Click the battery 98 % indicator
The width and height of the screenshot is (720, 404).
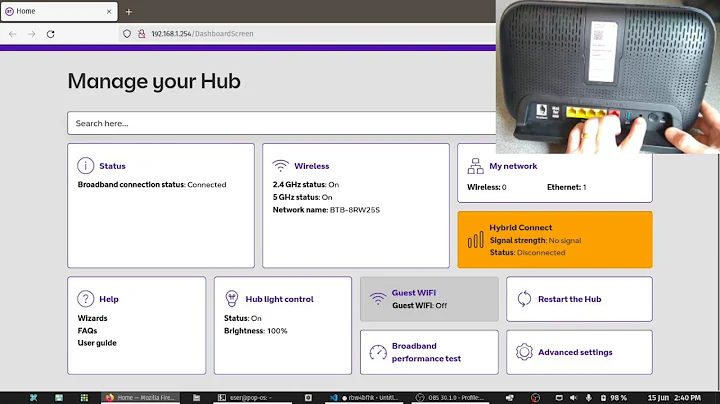click(x=614, y=398)
